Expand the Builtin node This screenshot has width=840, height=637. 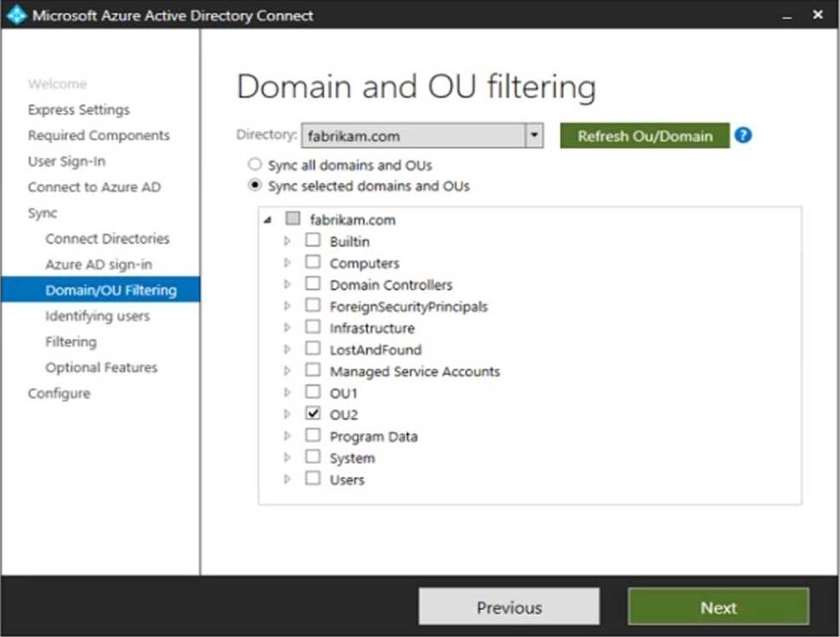point(287,240)
